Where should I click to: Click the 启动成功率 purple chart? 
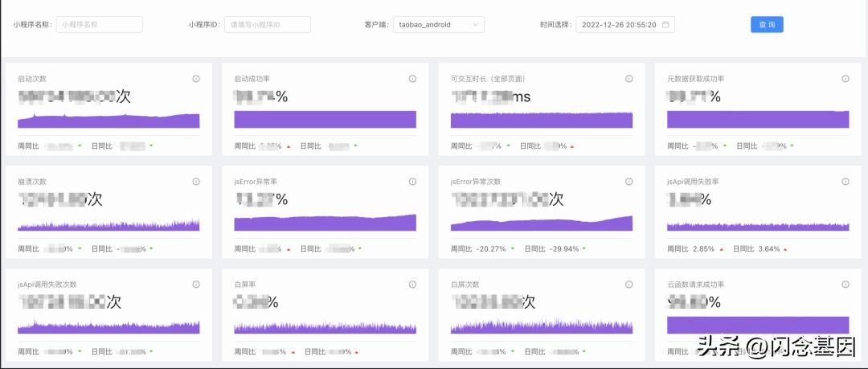(325, 120)
